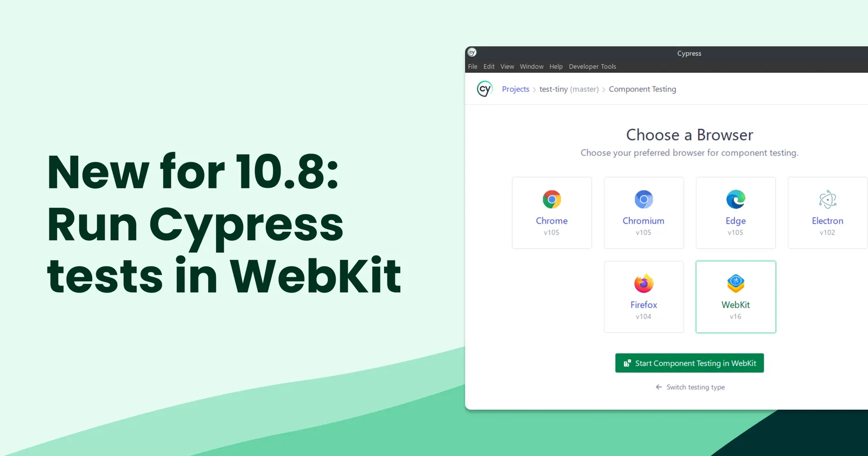Click the back arrow beside Switch testing type
This screenshot has height=456, width=868.
coord(659,387)
